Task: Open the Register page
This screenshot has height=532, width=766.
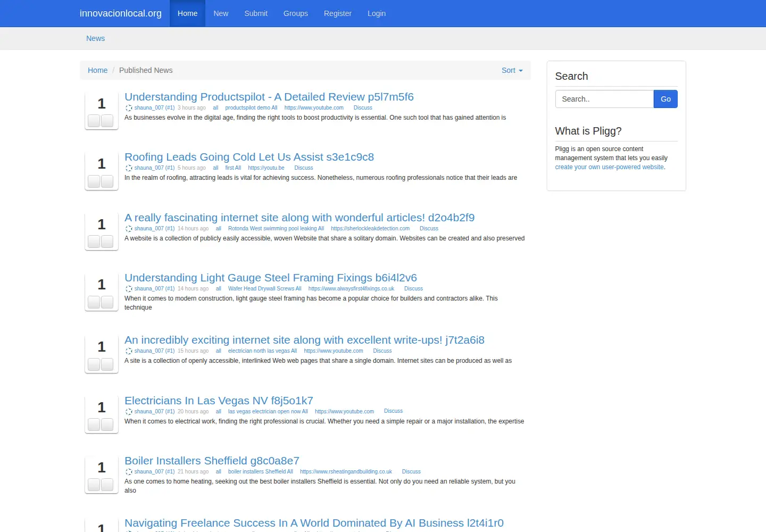Action: tap(338, 13)
